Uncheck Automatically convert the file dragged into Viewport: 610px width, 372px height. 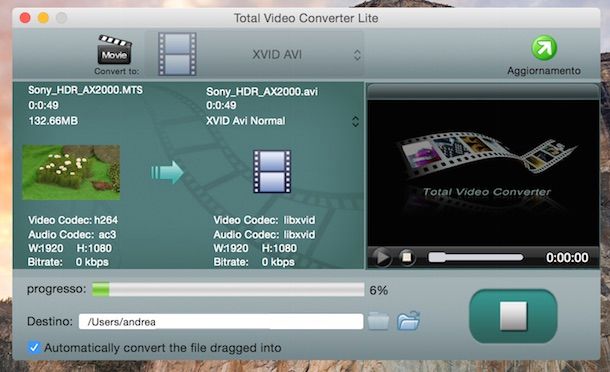pos(34,347)
